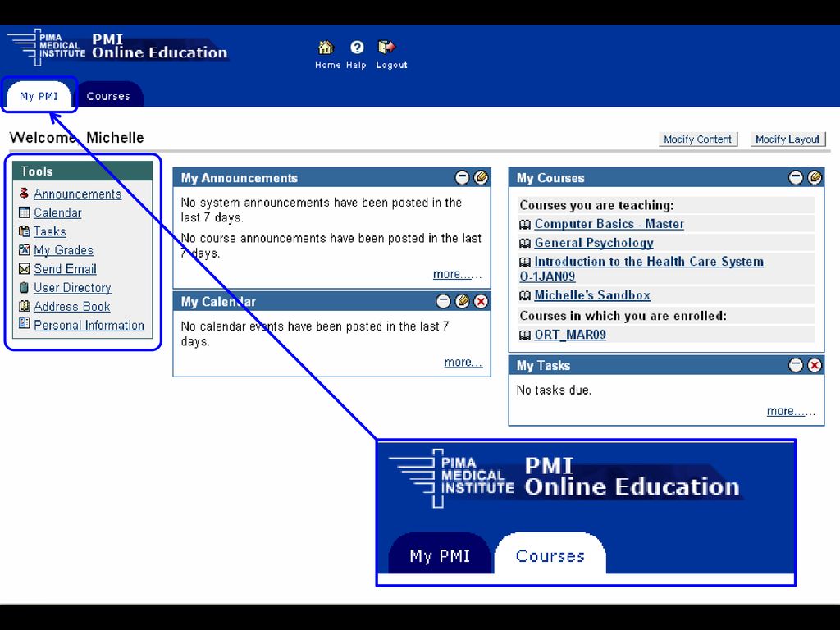840x630 pixels.
Task: Open the Address Book link
Action: (72, 307)
